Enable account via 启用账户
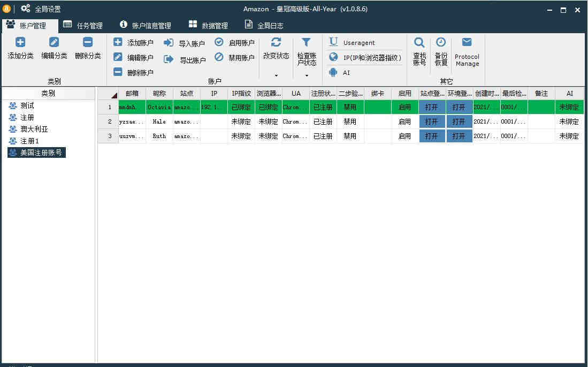This screenshot has width=588, height=367. pos(235,43)
